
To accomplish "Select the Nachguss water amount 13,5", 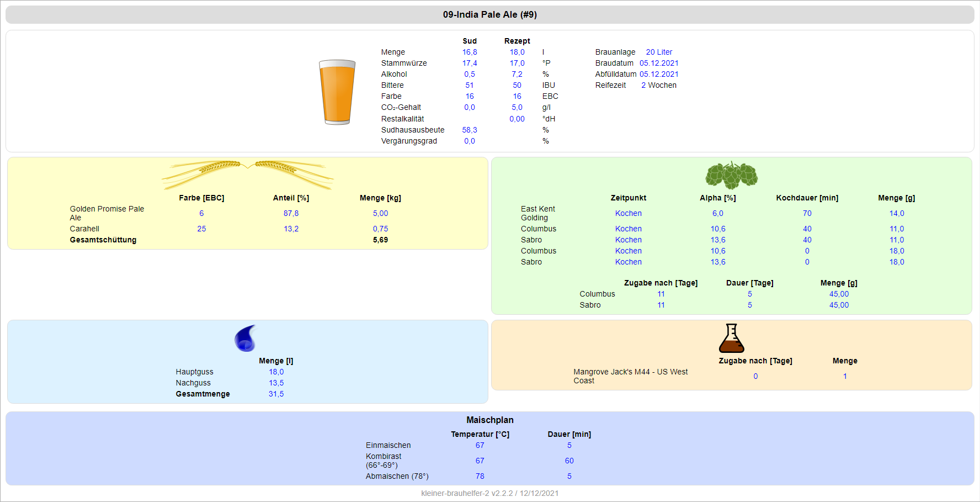I will (x=276, y=383).
